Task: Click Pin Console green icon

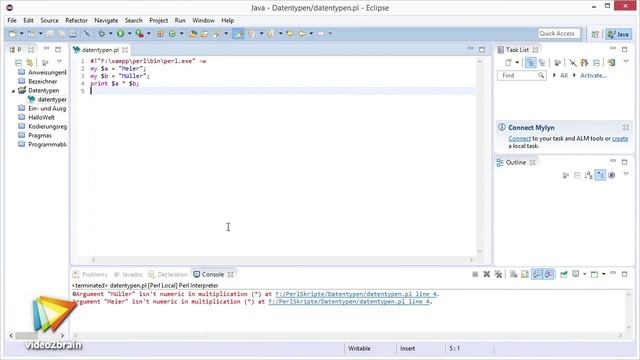Action: (564, 274)
